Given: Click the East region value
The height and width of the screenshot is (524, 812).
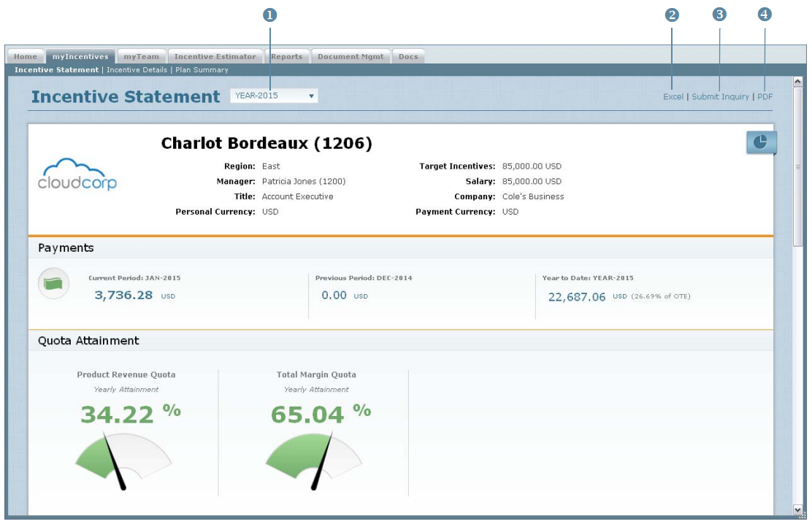Looking at the screenshot, I should [x=271, y=166].
